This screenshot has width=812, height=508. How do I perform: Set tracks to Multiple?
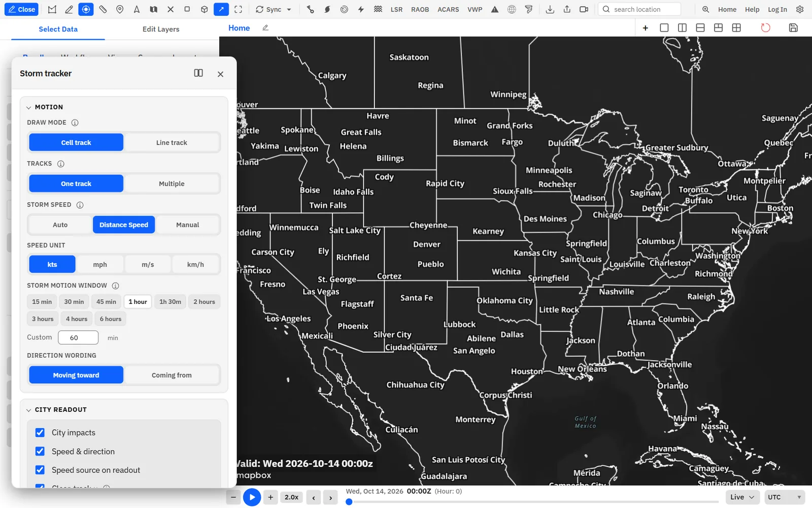(x=172, y=183)
